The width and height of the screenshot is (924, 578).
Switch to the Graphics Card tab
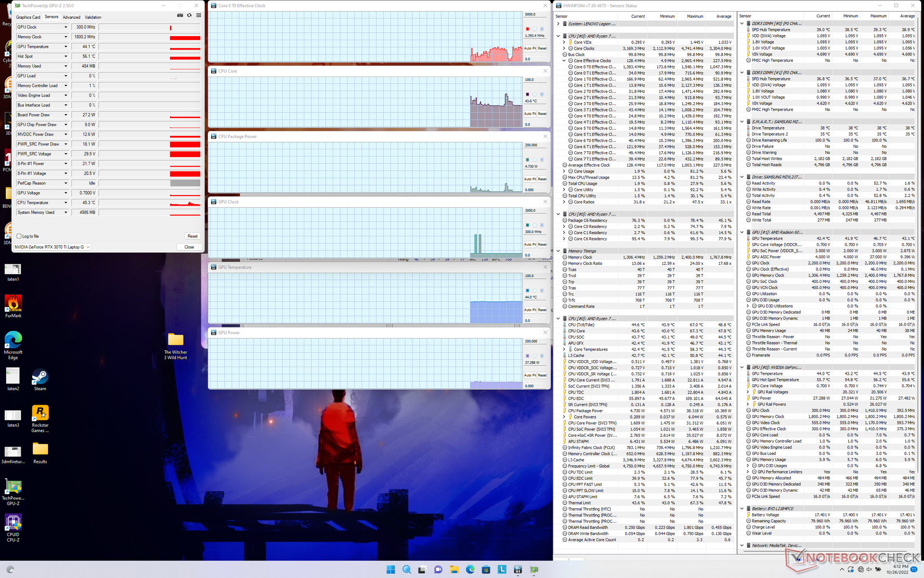point(28,17)
